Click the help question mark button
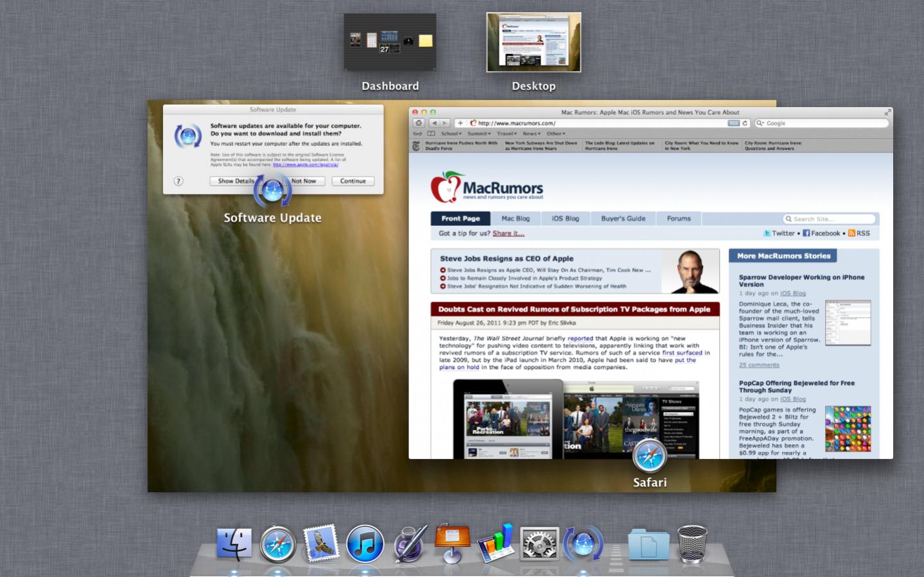The height and width of the screenshot is (577, 924). (x=179, y=181)
